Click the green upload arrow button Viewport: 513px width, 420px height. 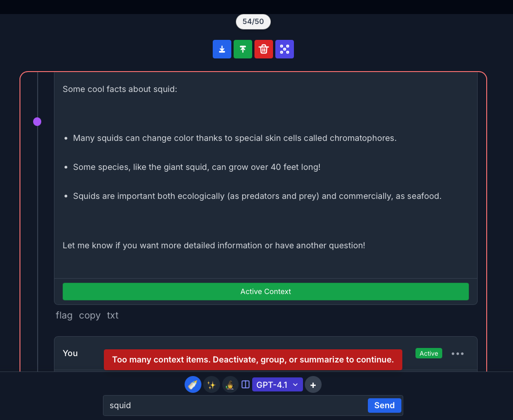pos(243,49)
